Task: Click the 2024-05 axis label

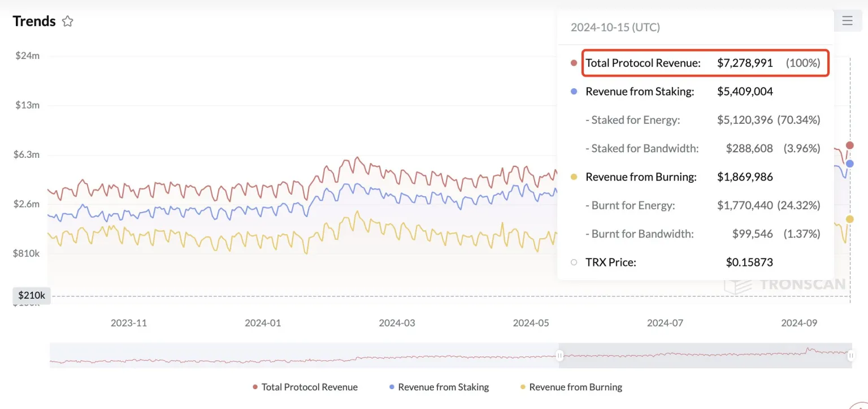Action: (530, 323)
